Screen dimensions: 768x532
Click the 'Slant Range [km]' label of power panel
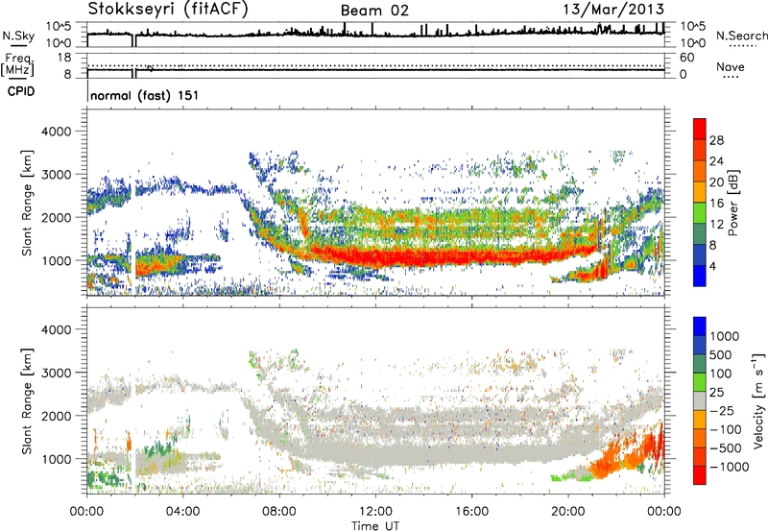pos(27,203)
